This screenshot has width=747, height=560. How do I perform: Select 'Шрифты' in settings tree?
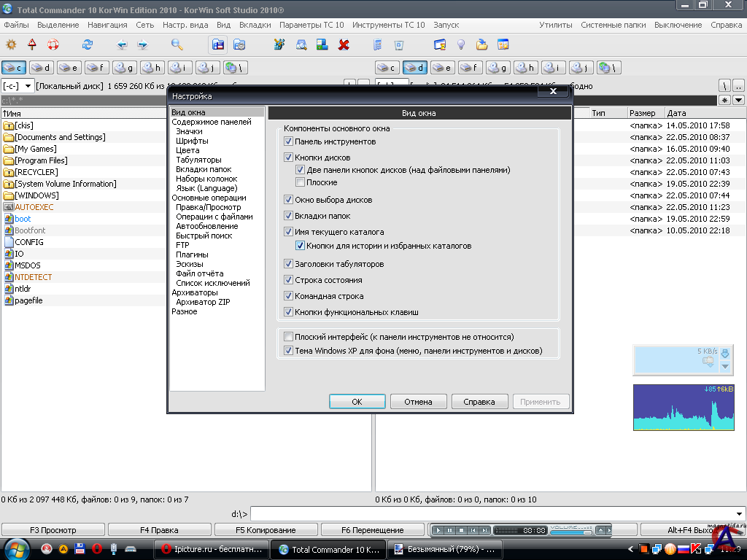pyautogui.click(x=192, y=141)
